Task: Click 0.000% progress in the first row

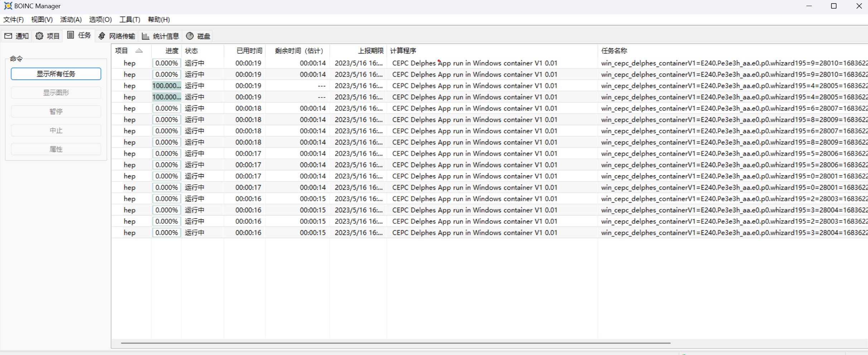Action: [x=167, y=63]
